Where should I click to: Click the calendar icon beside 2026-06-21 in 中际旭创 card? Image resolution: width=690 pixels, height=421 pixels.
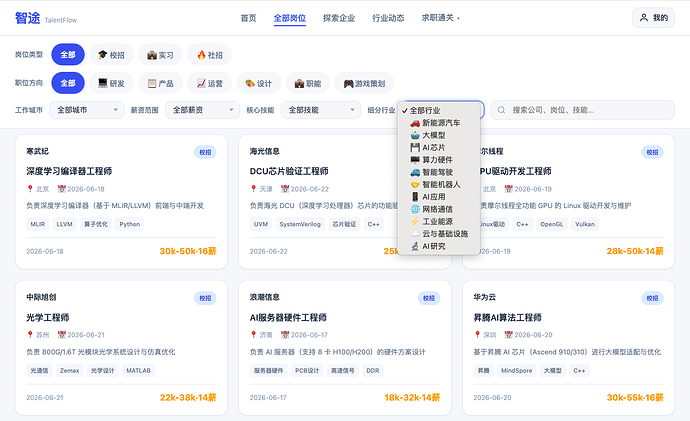pyautogui.click(x=62, y=335)
